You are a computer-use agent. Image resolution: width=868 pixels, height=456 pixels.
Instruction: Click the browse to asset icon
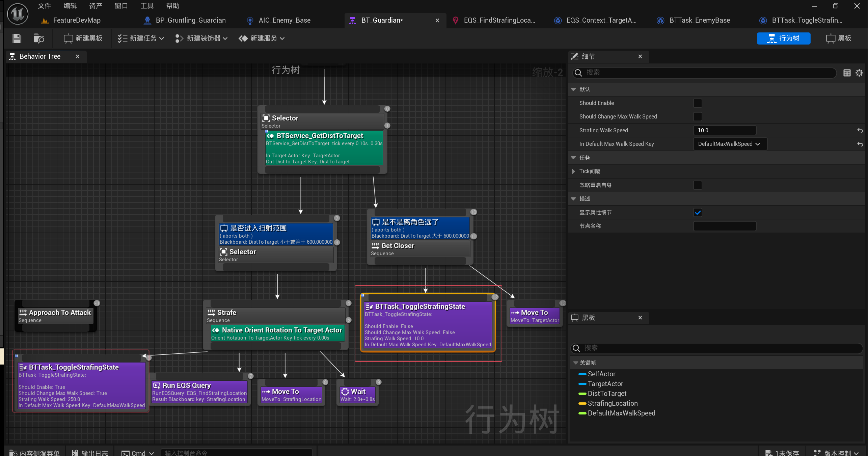point(39,38)
